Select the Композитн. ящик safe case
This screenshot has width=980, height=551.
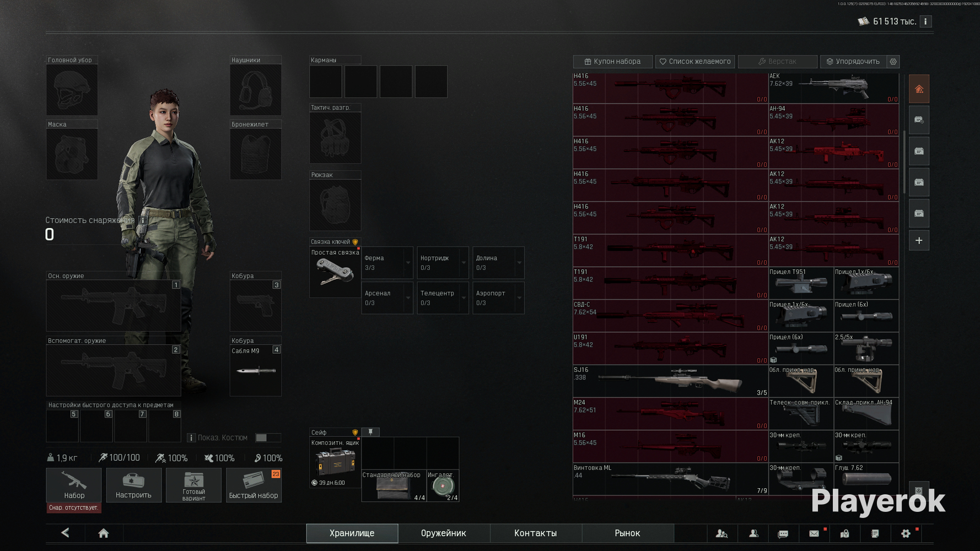pyautogui.click(x=335, y=462)
